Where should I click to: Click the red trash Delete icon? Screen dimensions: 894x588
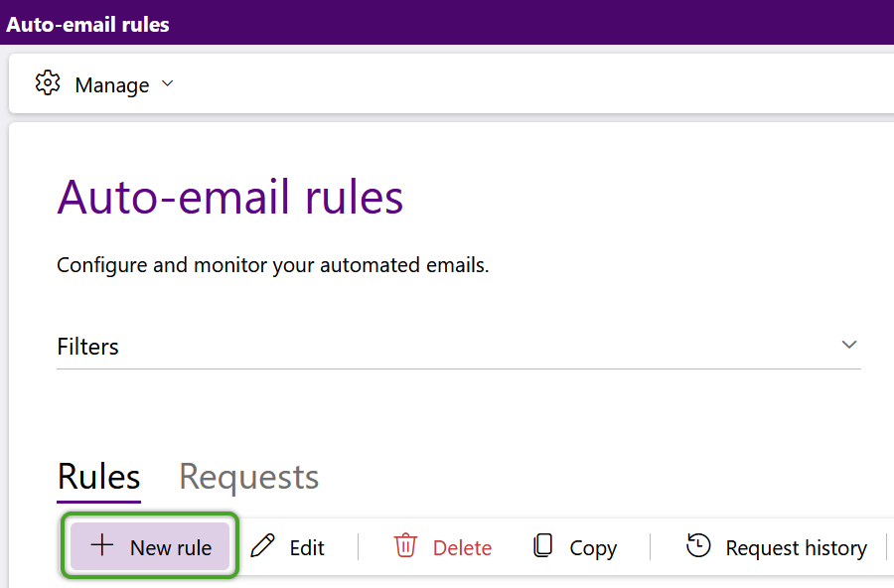pos(405,545)
